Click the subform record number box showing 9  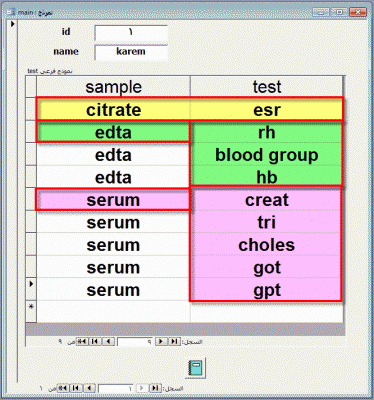[x=135, y=342]
